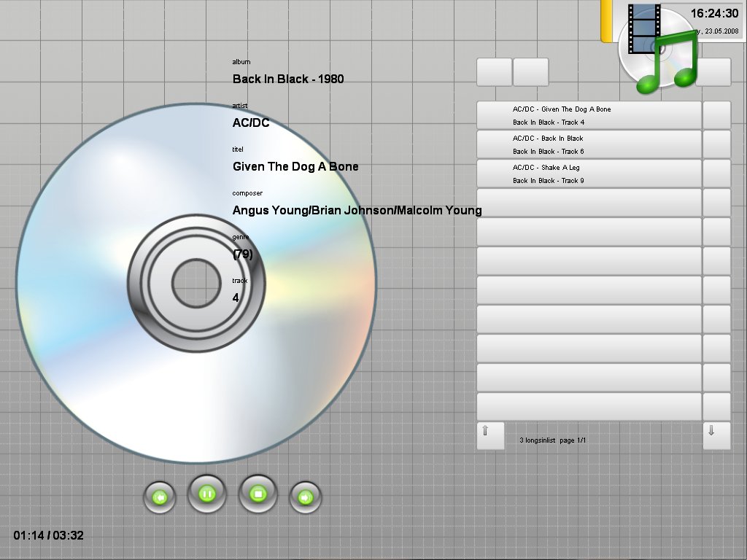
Task: Skip forward to the next track
Action: point(306,497)
